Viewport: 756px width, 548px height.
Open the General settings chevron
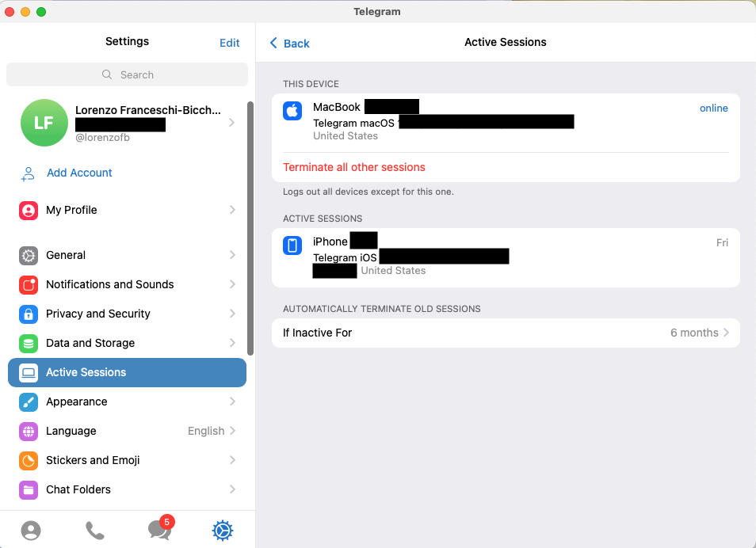(x=231, y=255)
